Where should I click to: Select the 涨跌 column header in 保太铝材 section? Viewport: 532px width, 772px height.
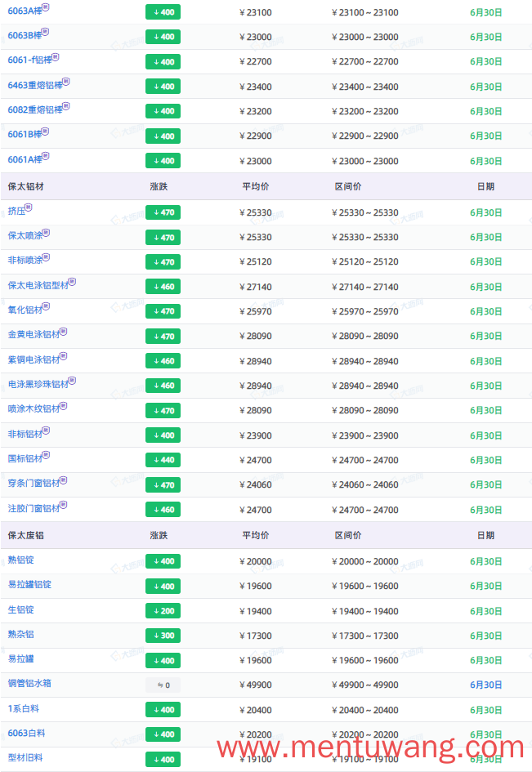[x=159, y=186]
